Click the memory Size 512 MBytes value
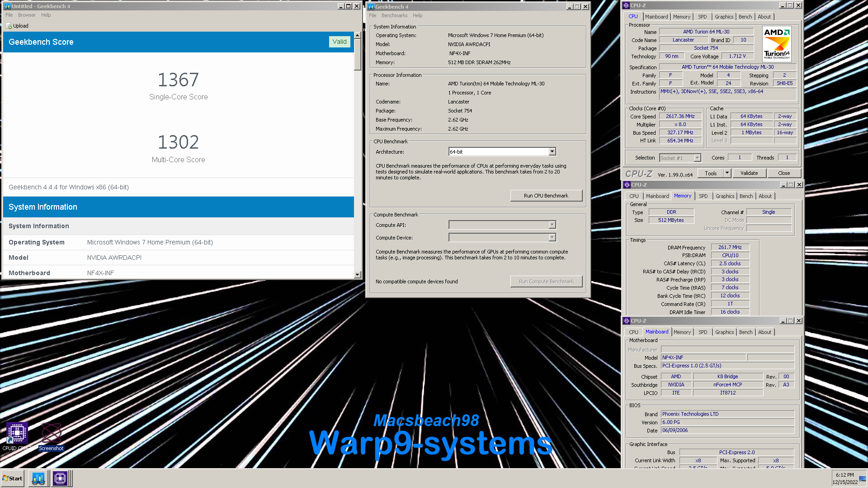Screen dimensions: 868x488 (x=671, y=220)
